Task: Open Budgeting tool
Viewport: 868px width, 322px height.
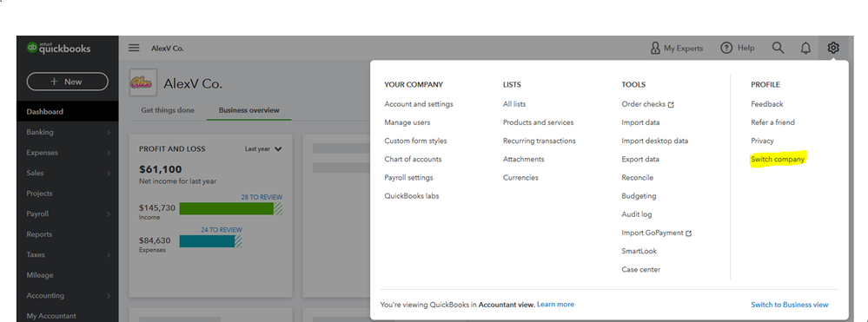Action: [639, 196]
